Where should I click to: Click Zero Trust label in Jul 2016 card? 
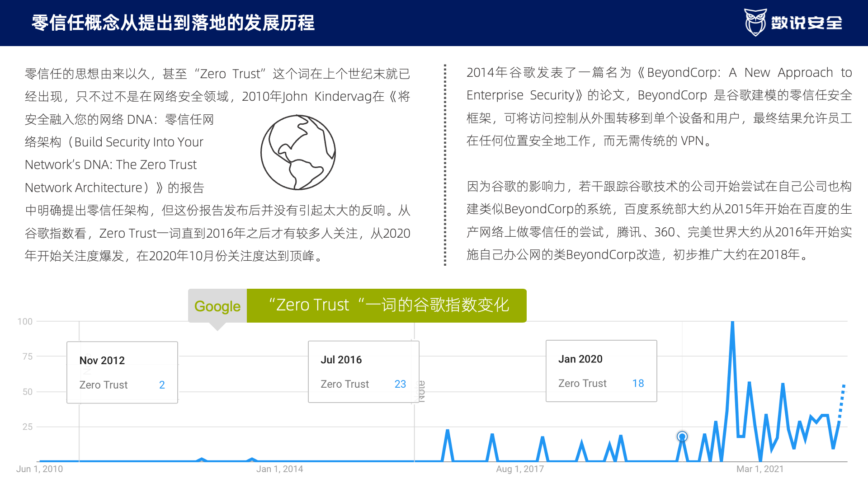[344, 384]
